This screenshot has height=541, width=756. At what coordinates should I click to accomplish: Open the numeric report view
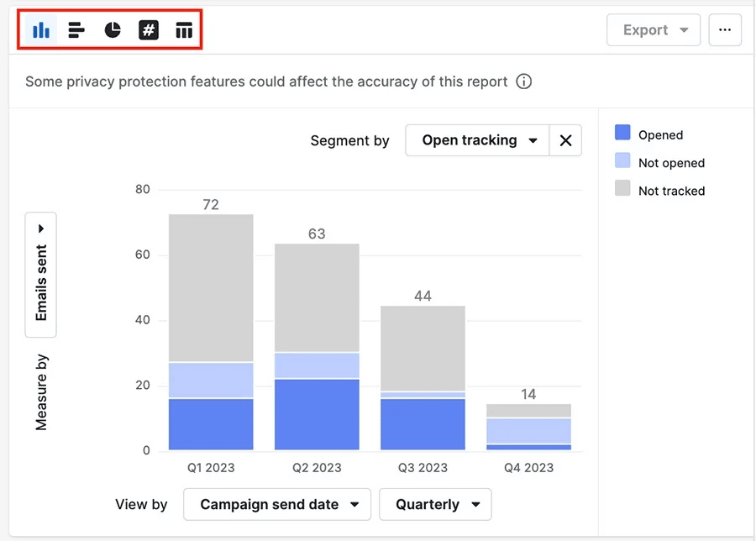(148, 29)
